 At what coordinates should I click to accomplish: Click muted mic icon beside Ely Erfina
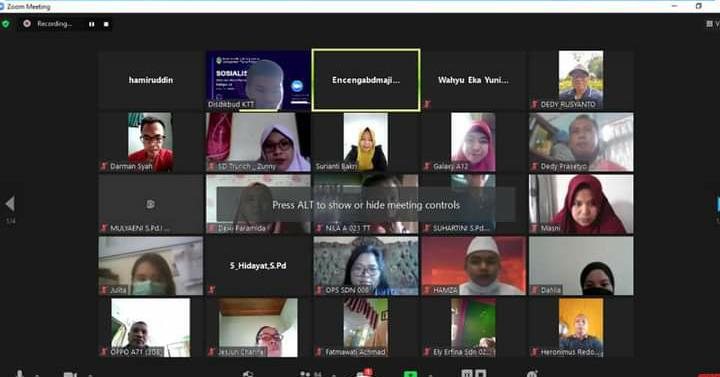[x=427, y=352]
